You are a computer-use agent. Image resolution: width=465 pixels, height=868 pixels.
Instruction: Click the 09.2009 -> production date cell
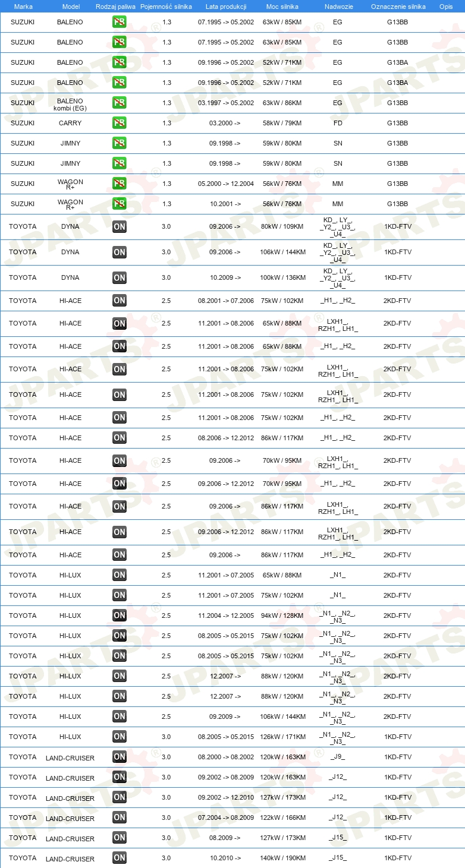click(225, 717)
